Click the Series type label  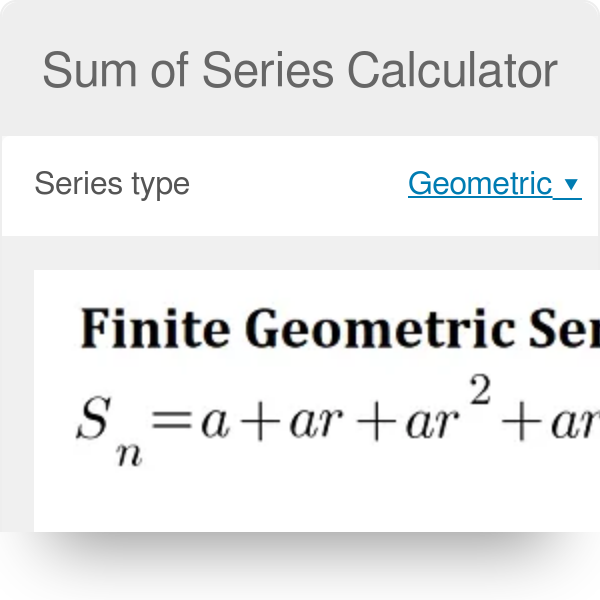click(x=112, y=184)
